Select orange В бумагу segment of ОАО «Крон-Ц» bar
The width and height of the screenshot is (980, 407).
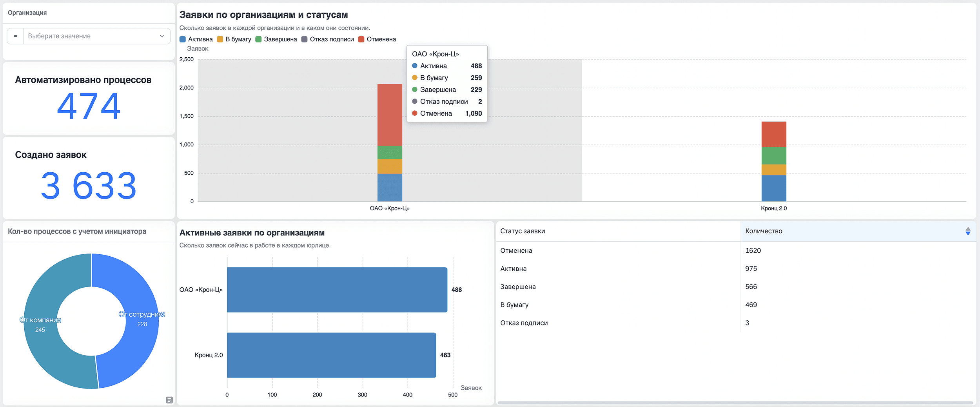(x=390, y=166)
